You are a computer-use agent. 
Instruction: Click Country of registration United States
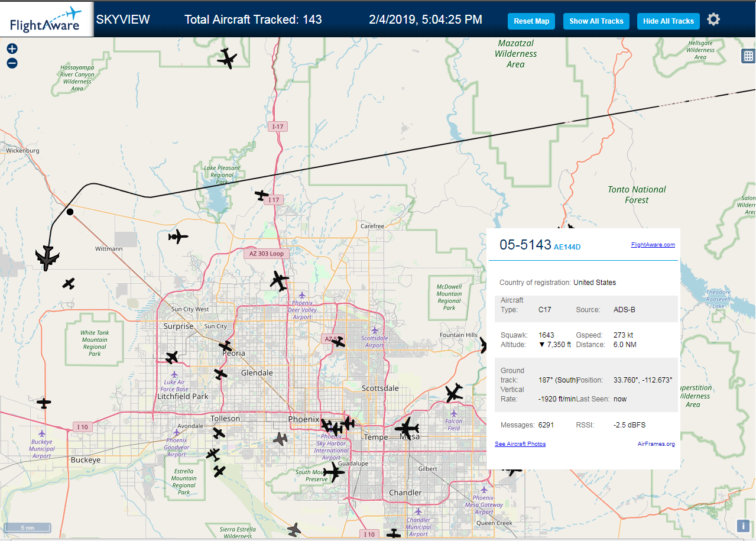point(557,283)
